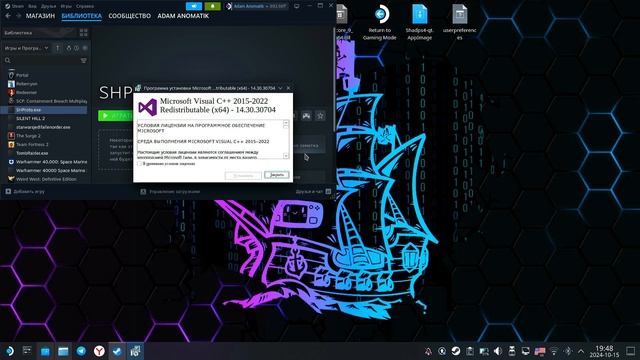
Task: Go forward with the Steam forward arrow
Action: point(19,16)
